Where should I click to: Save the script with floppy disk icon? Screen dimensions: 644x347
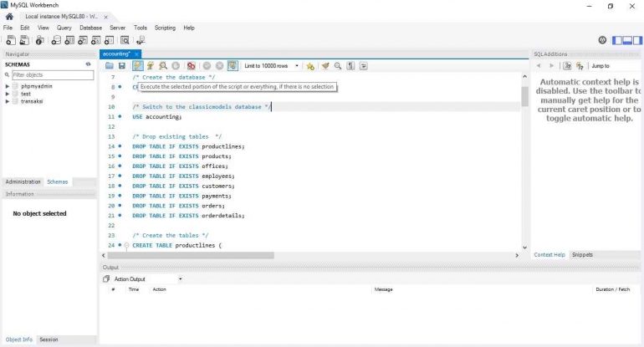coord(122,66)
